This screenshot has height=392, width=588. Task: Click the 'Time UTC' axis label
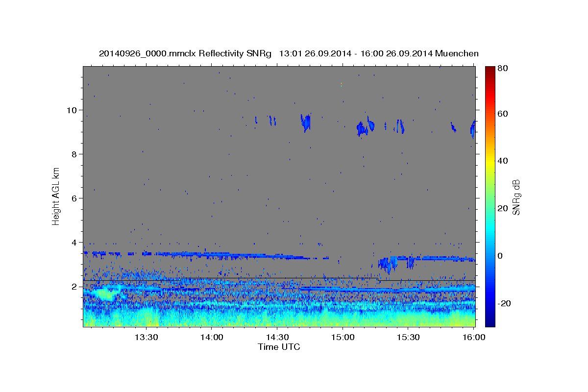pos(279,347)
